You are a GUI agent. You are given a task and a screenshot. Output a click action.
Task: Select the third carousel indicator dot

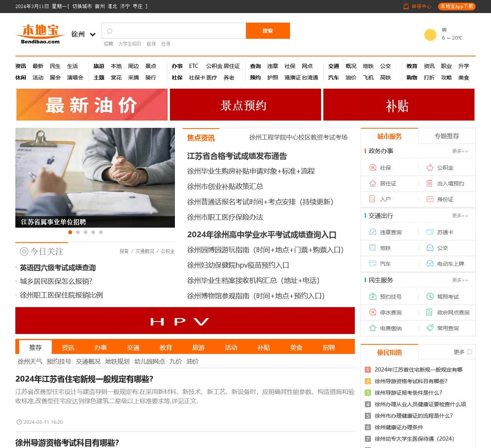pyautogui.click(x=86, y=232)
